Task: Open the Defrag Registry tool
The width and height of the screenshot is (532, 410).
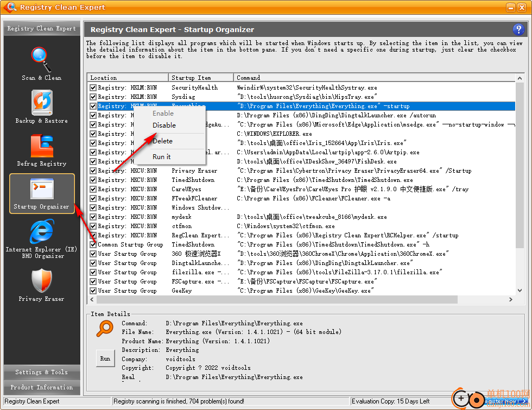Action: (41, 150)
